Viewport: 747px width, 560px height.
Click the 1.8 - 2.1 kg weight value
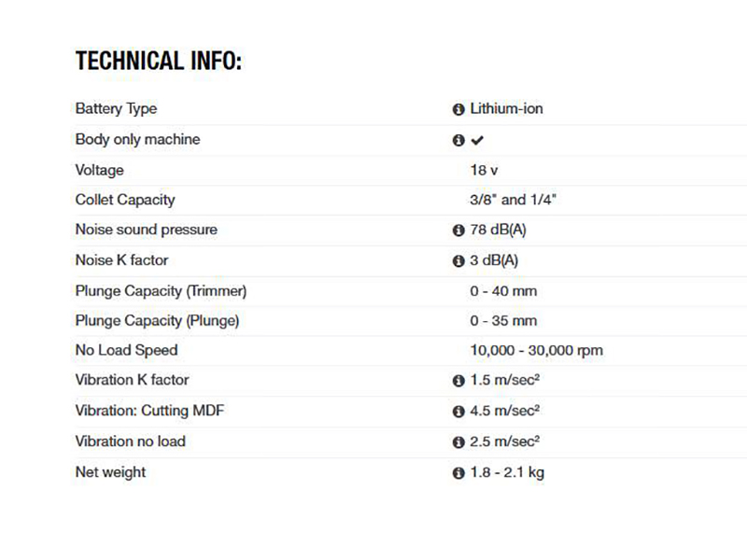pos(507,472)
